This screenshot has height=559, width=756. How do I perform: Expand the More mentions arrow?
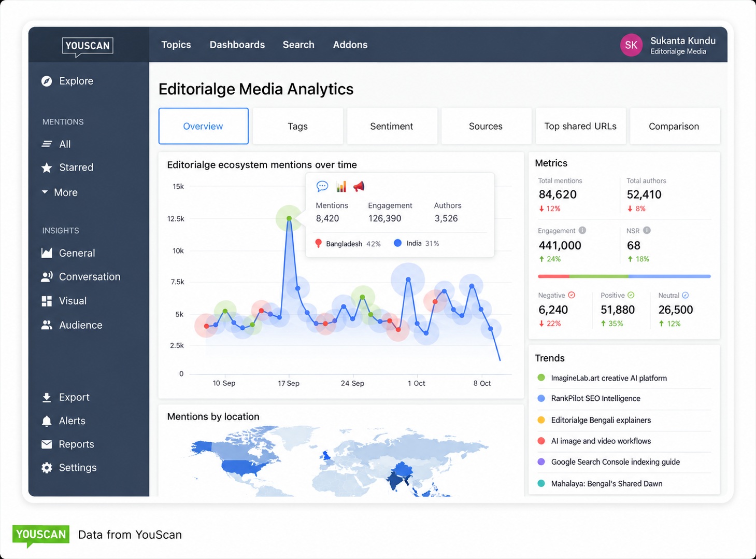[x=45, y=192]
